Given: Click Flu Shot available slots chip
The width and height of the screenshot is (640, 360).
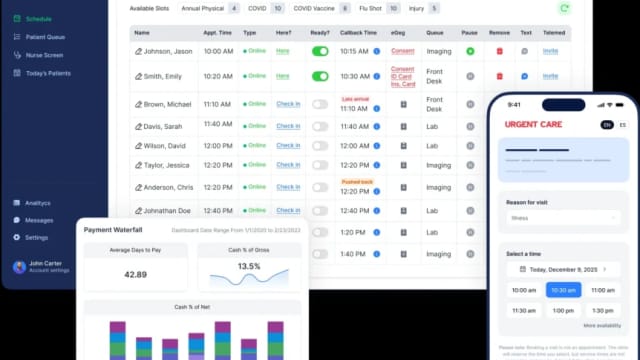Looking at the screenshot, I should tap(378, 8).
